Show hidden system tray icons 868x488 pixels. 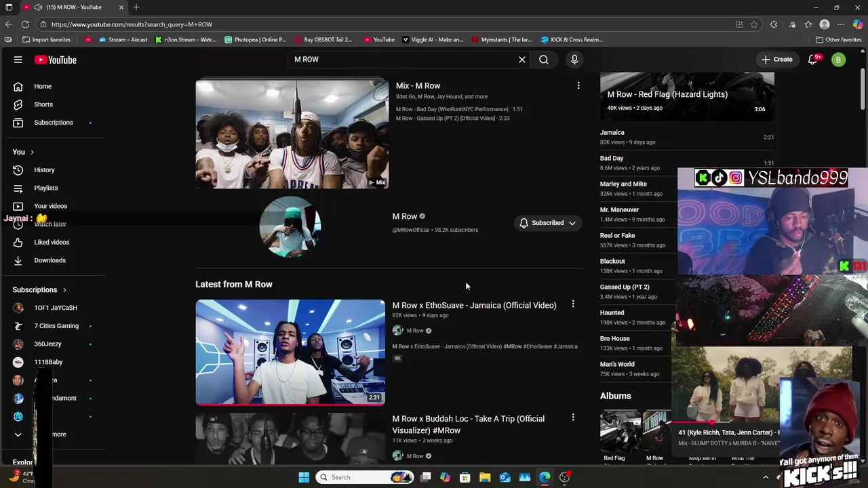(766, 477)
